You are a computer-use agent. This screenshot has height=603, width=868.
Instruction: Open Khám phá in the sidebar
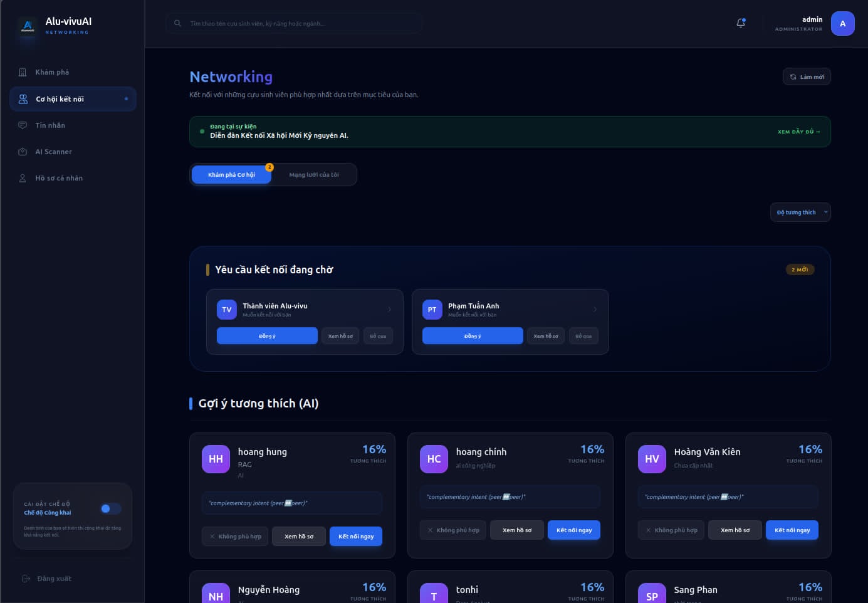[x=73, y=72]
